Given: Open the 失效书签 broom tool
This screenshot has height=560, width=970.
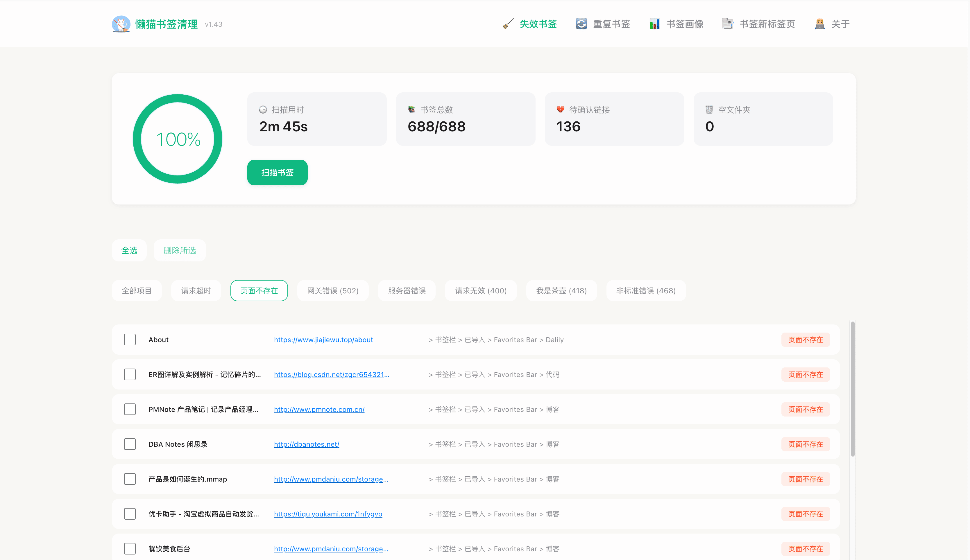Looking at the screenshot, I should pos(538,24).
